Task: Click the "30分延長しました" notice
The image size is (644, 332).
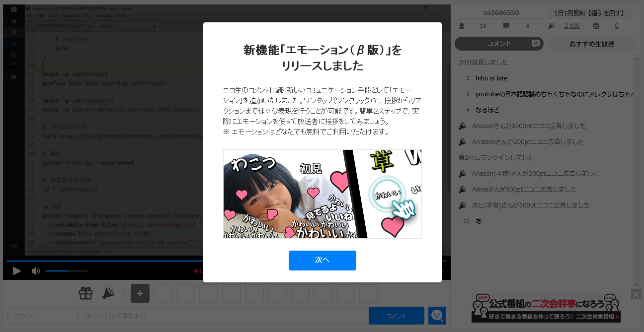Action: click(x=483, y=63)
